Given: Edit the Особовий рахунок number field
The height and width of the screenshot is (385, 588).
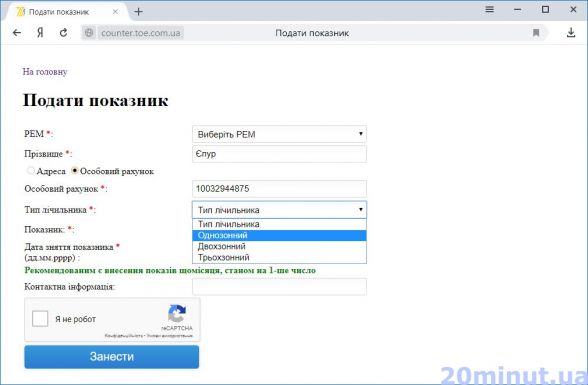Looking at the screenshot, I should [x=279, y=189].
